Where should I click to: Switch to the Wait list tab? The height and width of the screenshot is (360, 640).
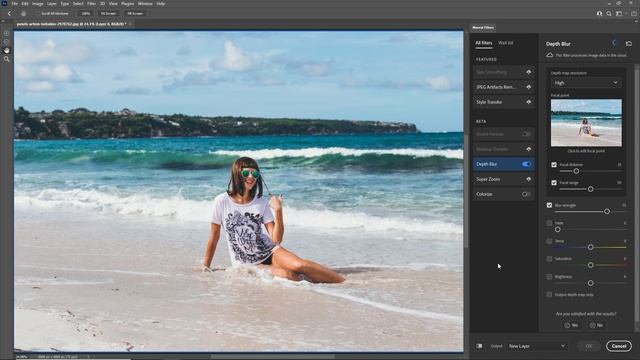[x=506, y=43]
